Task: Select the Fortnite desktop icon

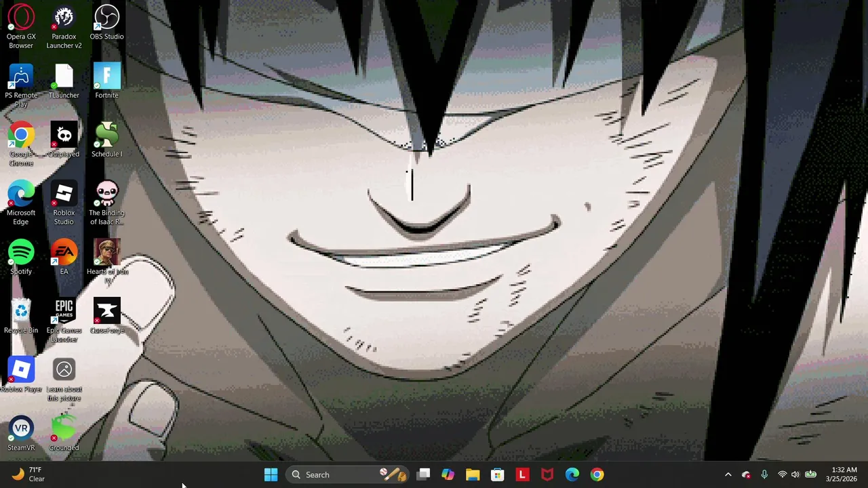Action: point(106,81)
